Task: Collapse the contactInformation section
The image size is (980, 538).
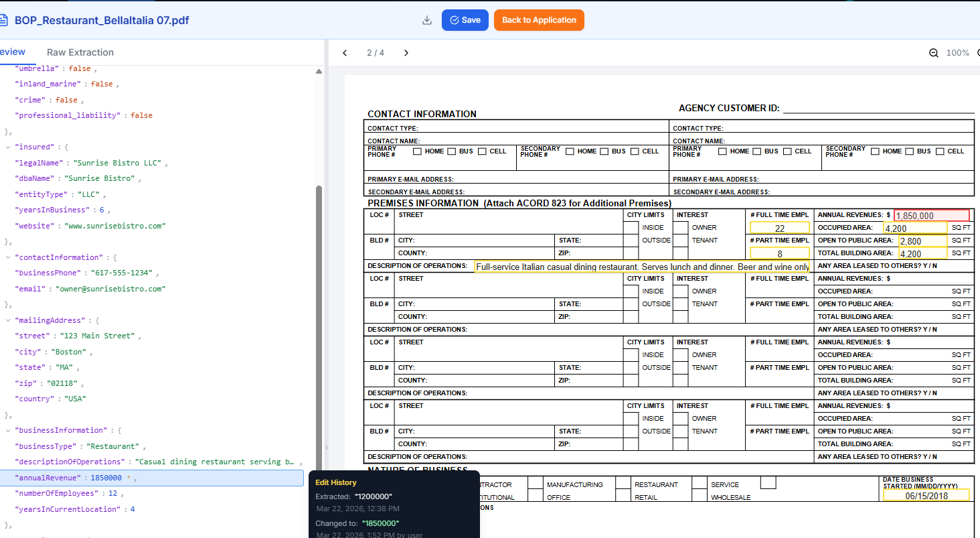Action: click(7, 257)
